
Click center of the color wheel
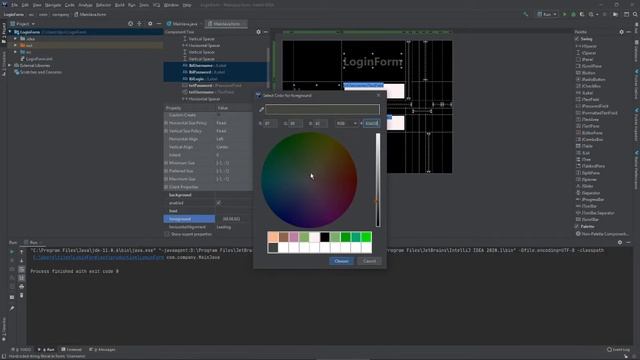point(309,180)
